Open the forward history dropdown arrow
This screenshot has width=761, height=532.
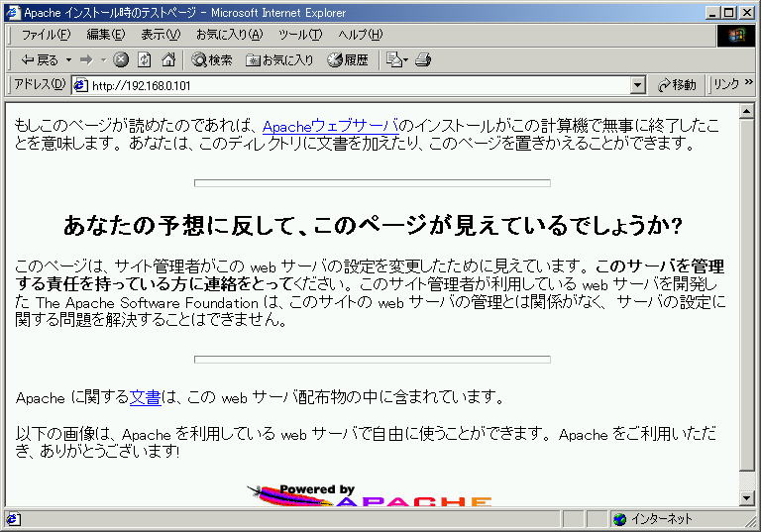pos(103,60)
